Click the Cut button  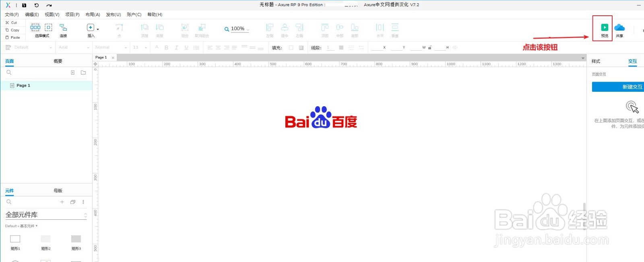pos(11,23)
